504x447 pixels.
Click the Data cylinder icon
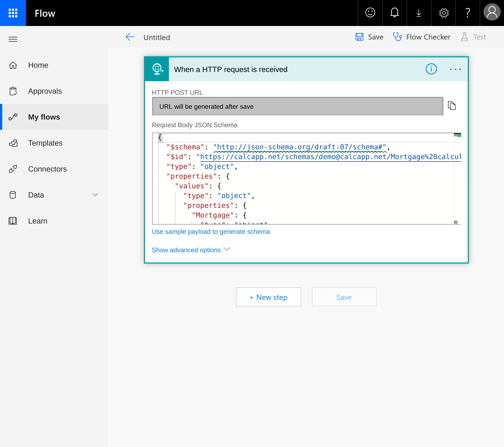pos(13,195)
